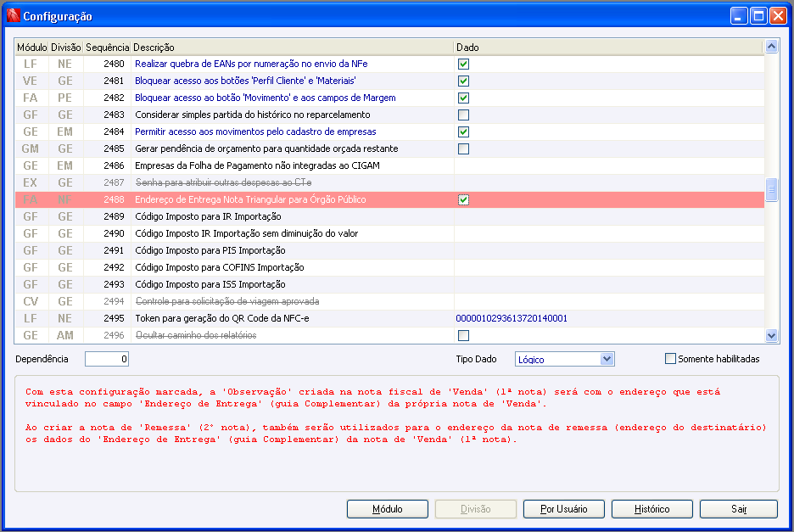
Task: Enable row 2483 simples partida checkbox
Action: point(463,115)
